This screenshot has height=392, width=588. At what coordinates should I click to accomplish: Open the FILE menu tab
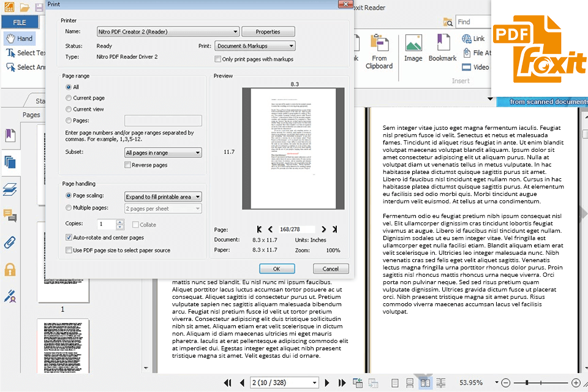coord(20,21)
